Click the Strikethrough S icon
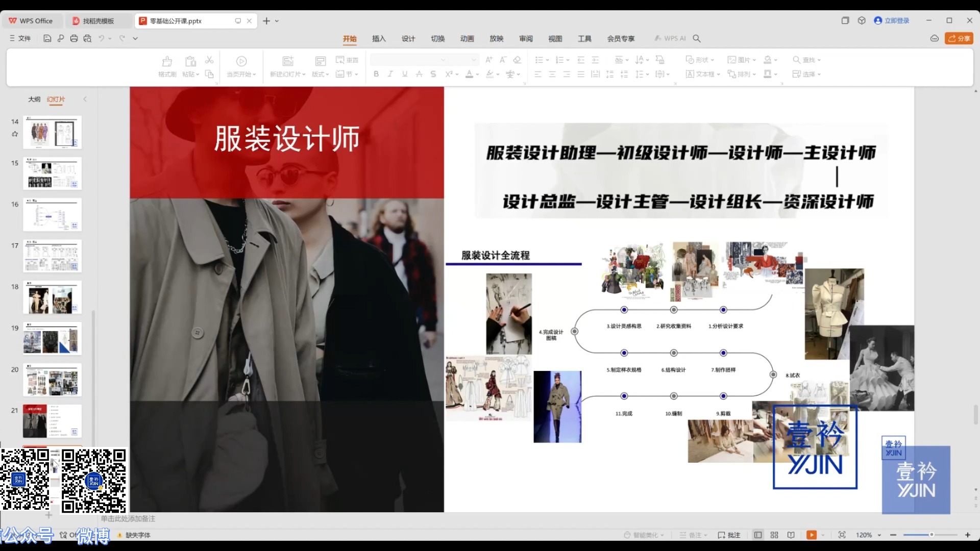Screen dimensions: 980x551 (x=433, y=74)
